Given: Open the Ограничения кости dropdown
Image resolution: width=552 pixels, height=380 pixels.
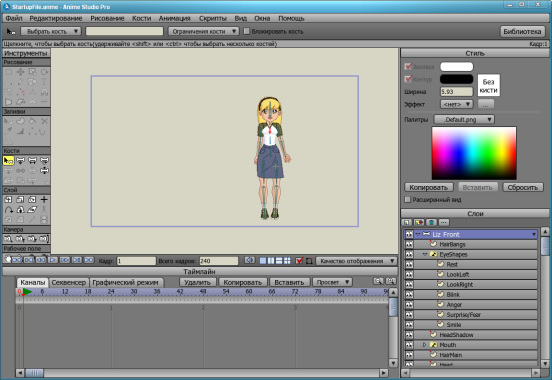Looking at the screenshot, I should (x=203, y=31).
